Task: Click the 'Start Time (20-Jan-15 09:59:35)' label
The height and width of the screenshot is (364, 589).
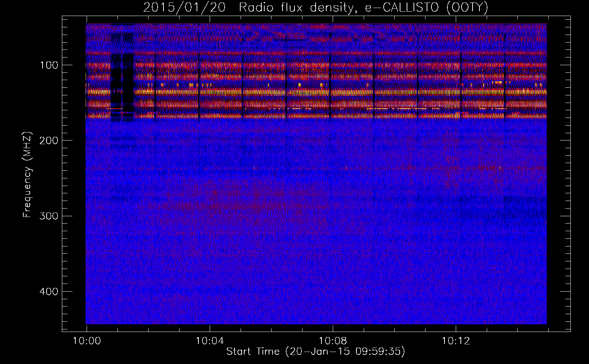Action: pos(316,352)
